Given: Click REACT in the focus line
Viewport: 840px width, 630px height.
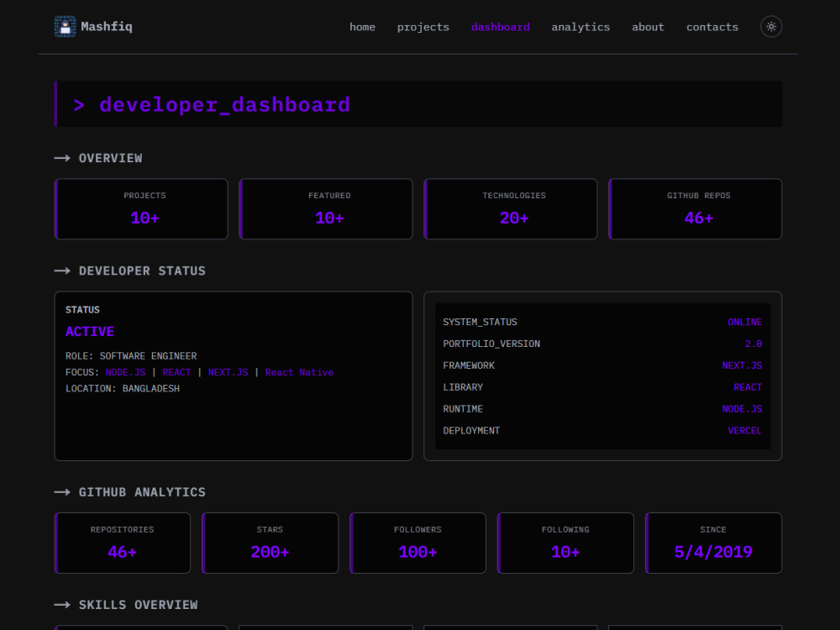Looking at the screenshot, I should [x=176, y=372].
